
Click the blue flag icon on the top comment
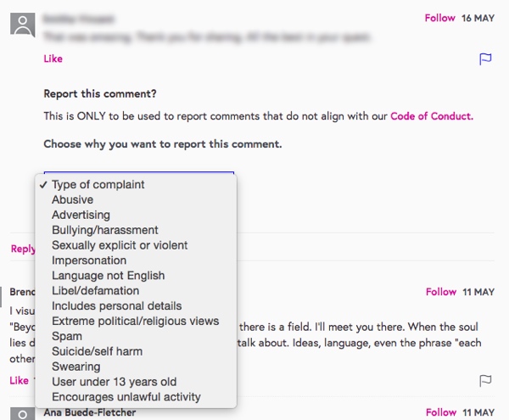coord(486,59)
